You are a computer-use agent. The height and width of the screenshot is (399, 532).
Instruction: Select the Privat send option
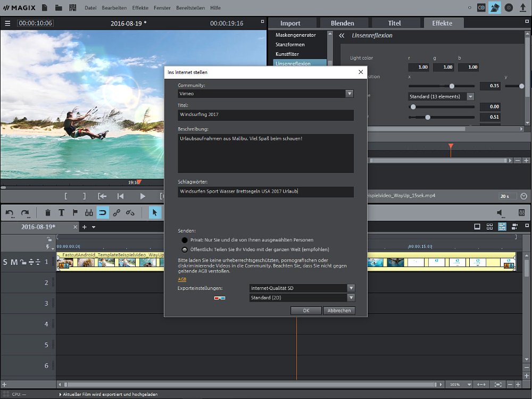185,240
